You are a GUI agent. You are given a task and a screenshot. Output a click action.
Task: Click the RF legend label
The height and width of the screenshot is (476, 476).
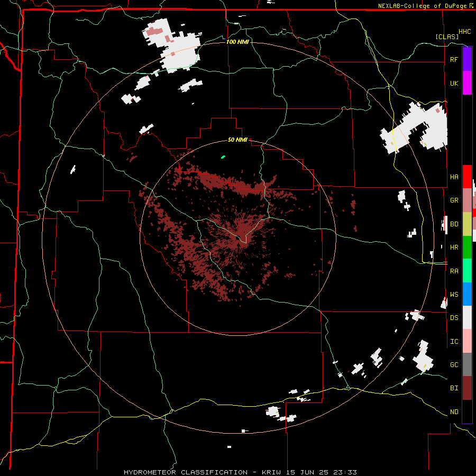click(454, 59)
